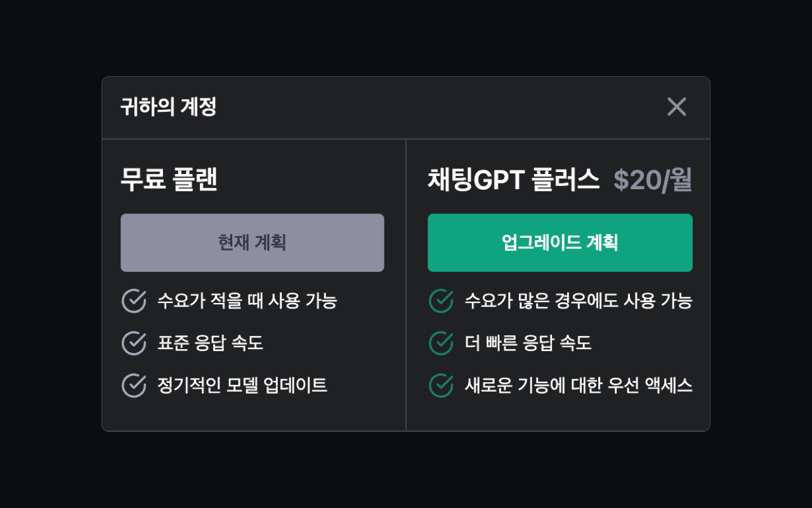
Task: Select the '현재 계획' button
Action: click(x=252, y=243)
